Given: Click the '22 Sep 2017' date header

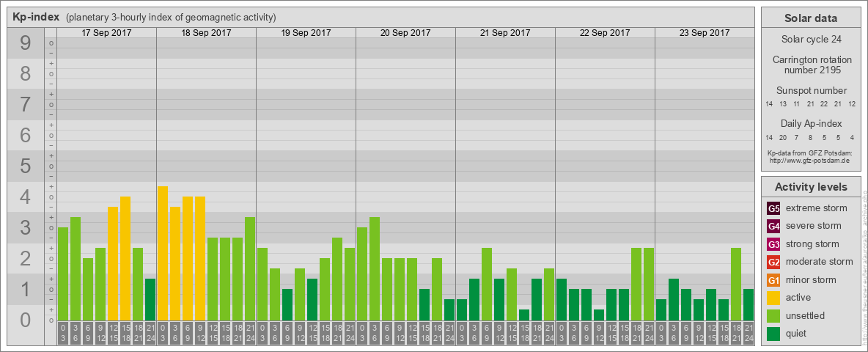Looking at the screenshot, I should [605, 33].
